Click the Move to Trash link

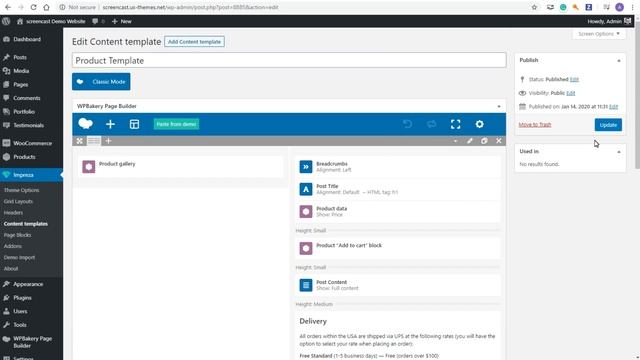(535, 124)
